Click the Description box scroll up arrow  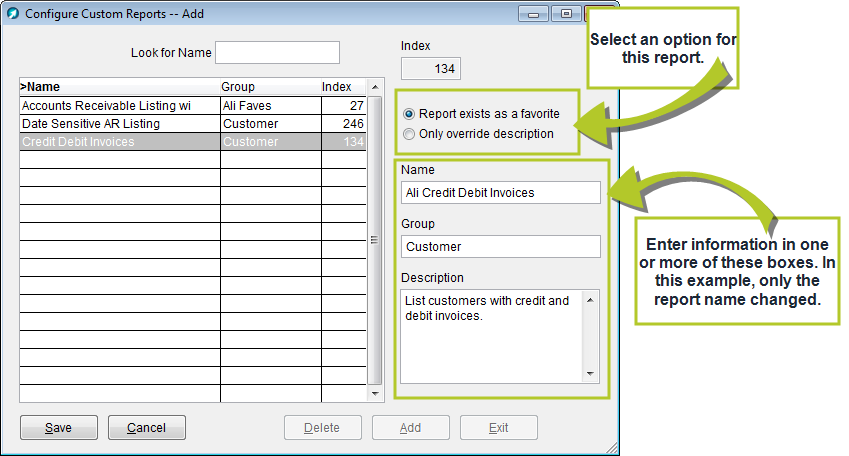(590, 300)
